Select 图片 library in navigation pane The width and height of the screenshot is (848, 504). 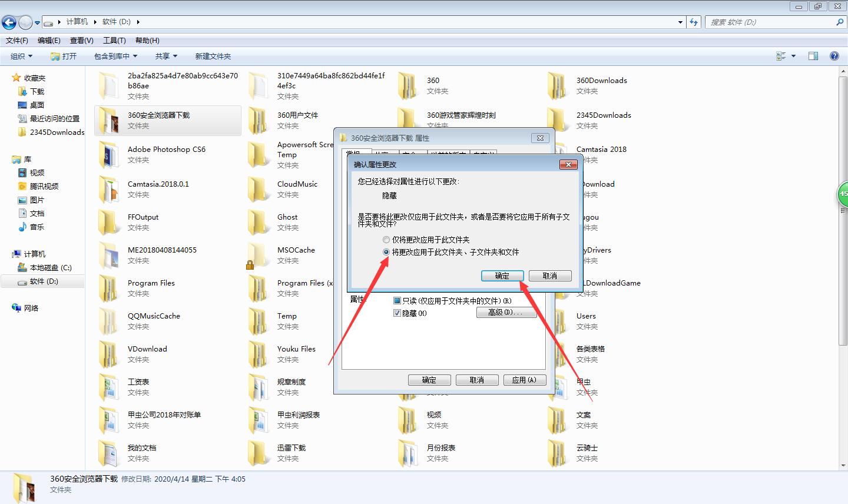tap(31, 200)
